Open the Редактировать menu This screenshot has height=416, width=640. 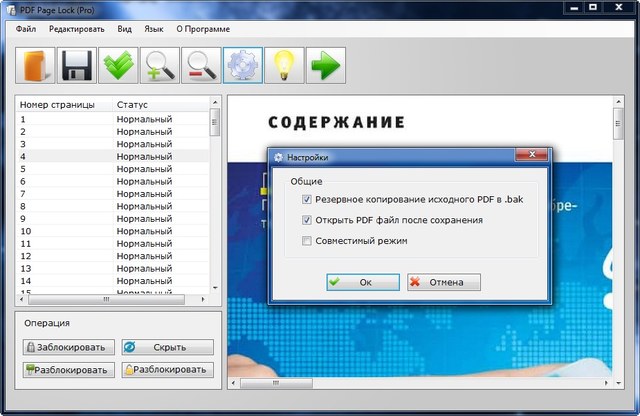tap(76, 29)
